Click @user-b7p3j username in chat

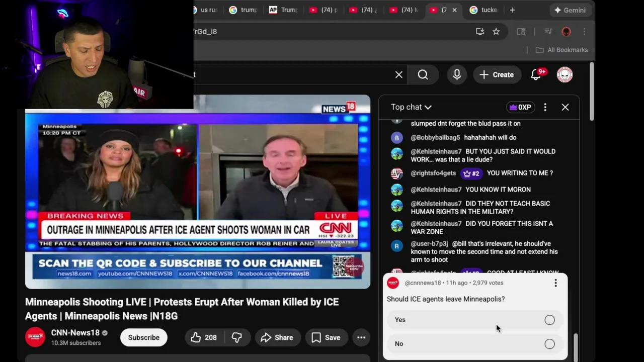429,244
